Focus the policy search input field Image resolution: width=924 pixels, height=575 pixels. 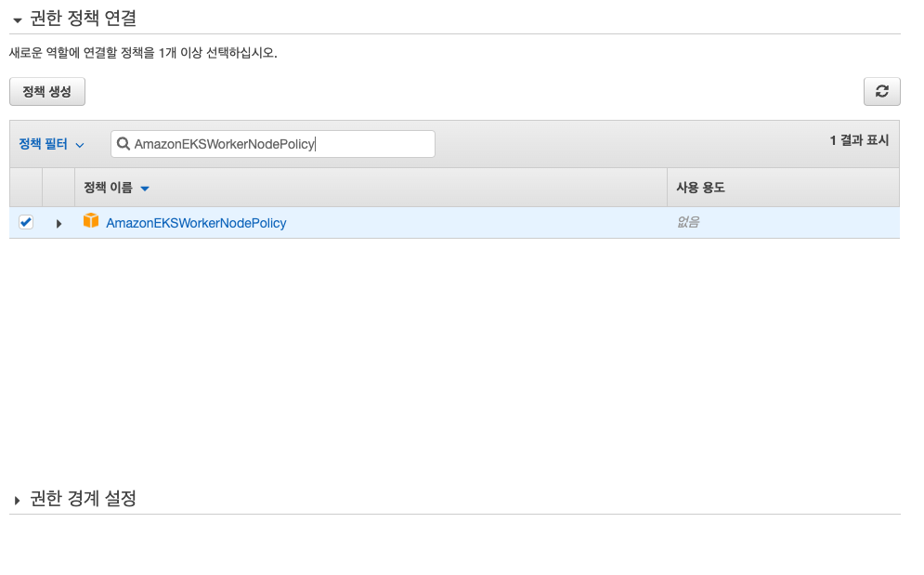(x=273, y=144)
